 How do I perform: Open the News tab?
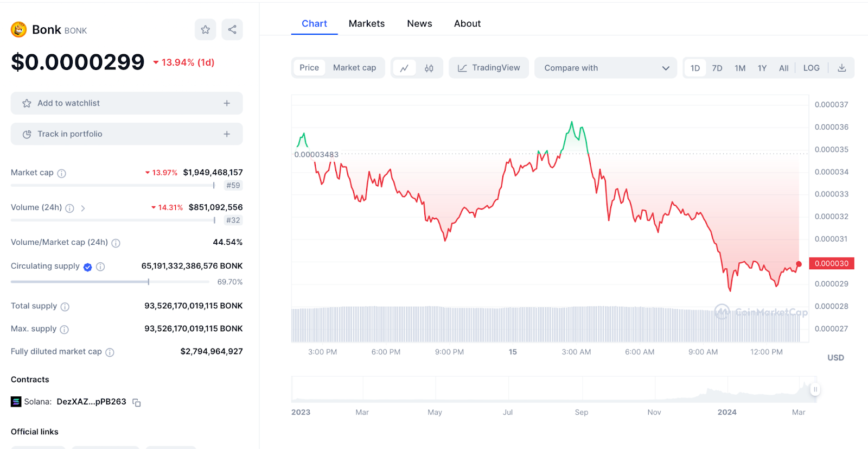coord(419,23)
